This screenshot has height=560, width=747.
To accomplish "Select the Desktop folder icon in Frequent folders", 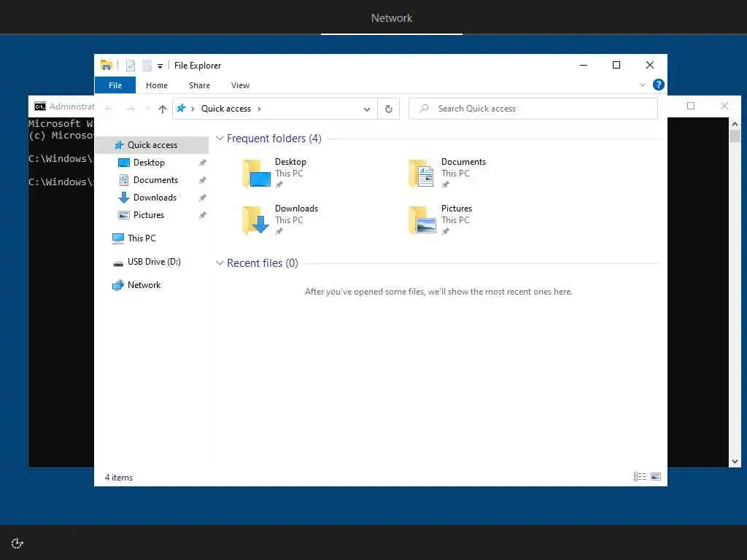I will point(256,174).
